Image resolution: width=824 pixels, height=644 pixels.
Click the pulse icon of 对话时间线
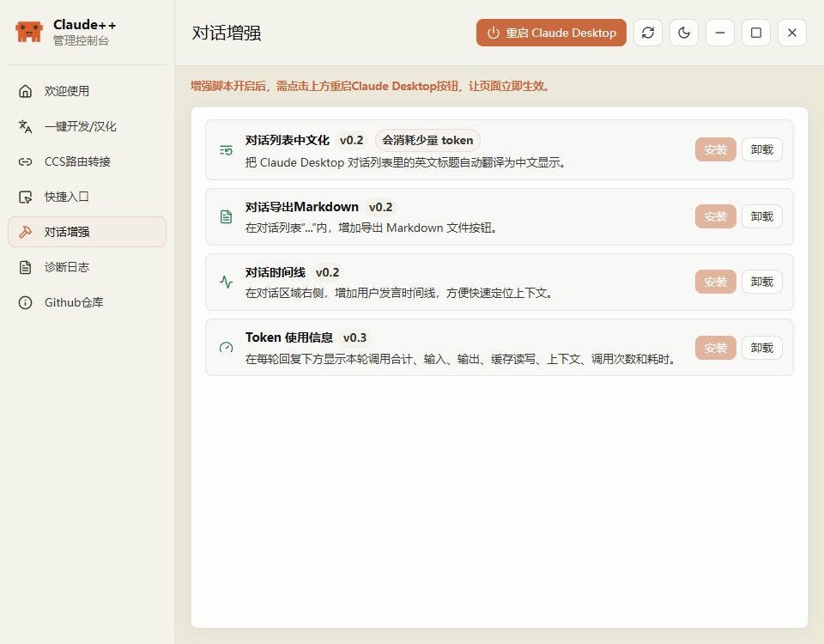(x=226, y=283)
